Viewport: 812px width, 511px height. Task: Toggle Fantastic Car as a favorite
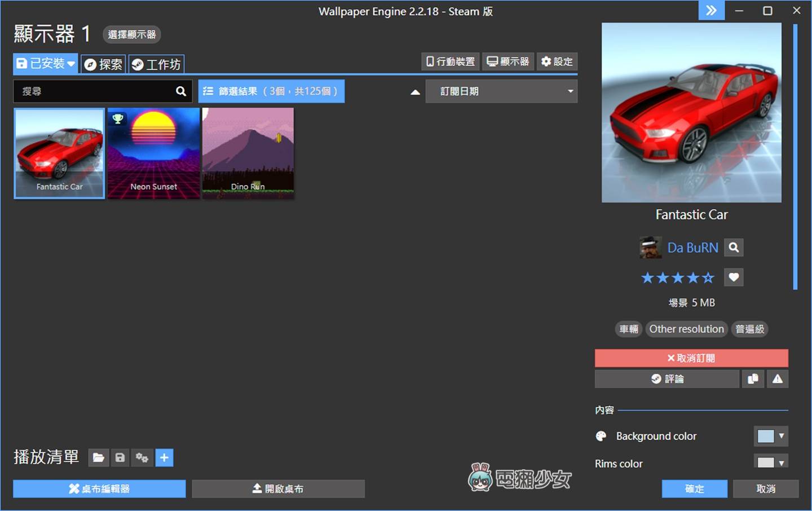click(x=734, y=277)
